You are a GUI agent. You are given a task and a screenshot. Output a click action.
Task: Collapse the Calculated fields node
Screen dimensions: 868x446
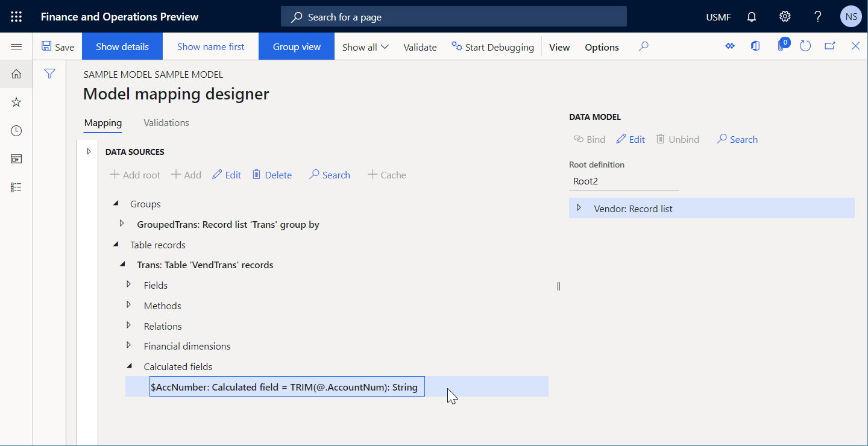[128, 366]
